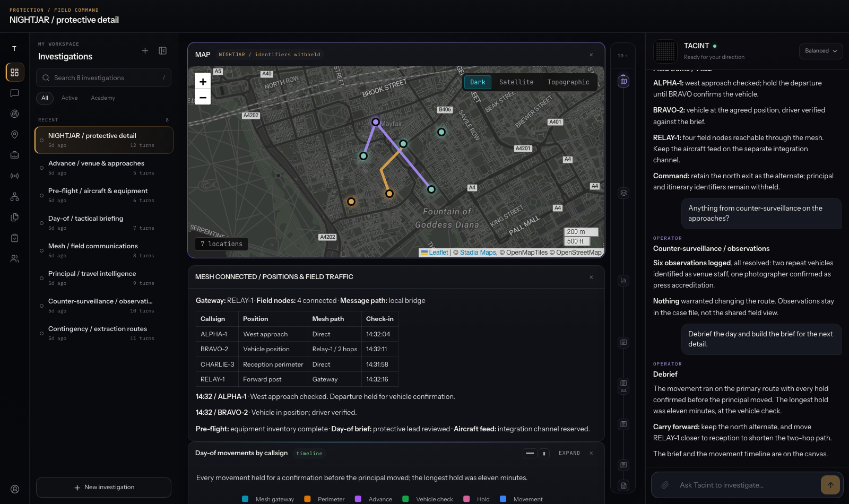Open Principal / travel intelligence investigation

click(104, 278)
